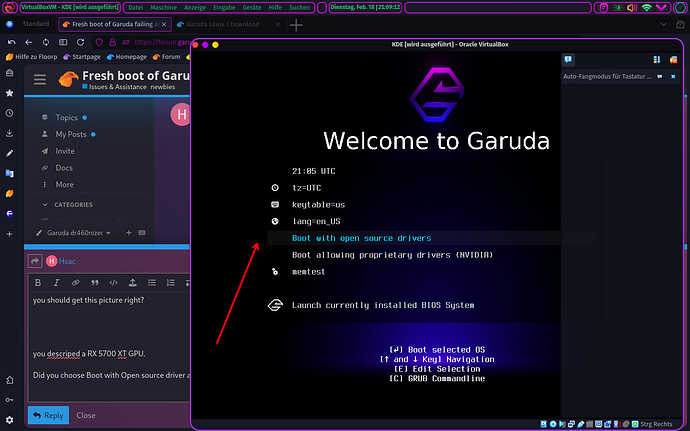Click the Garuda eagle forum logo
This screenshot has width=690, height=431.
pyautogui.click(x=68, y=79)
